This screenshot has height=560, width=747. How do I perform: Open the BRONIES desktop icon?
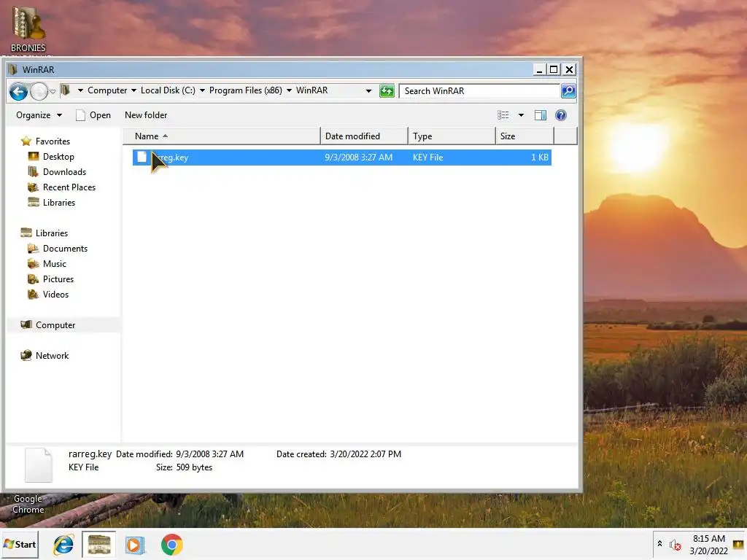coord(28,29)
